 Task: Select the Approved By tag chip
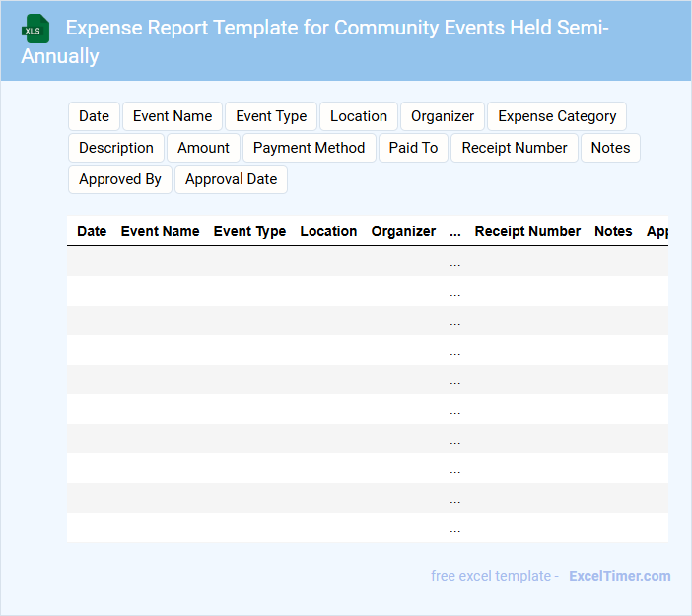point(120,179)
